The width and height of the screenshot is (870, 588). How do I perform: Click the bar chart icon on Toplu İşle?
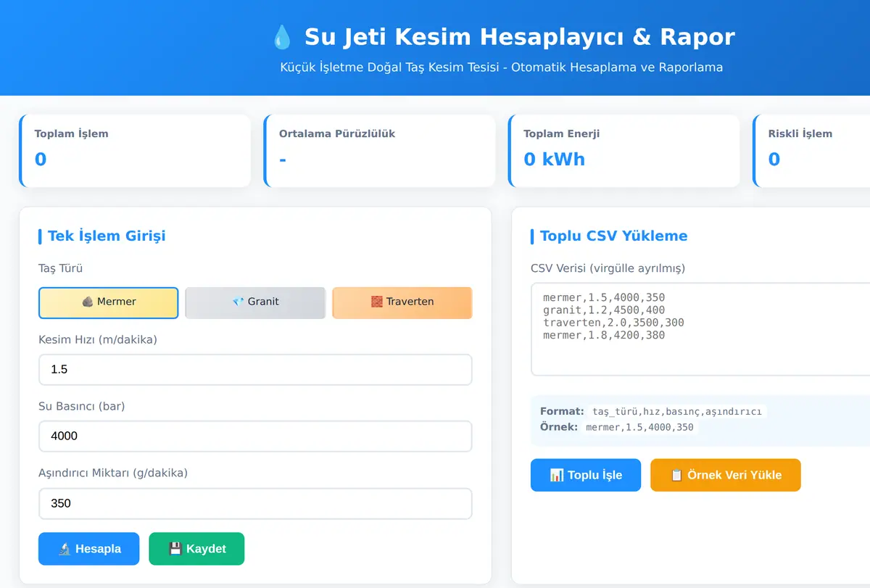point(557,475)
